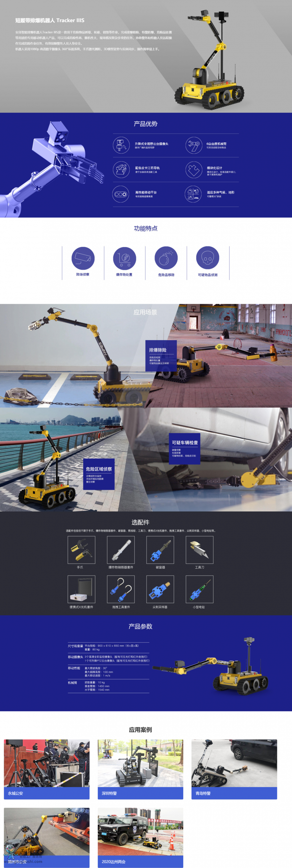Open the 永城公安 case study

coord(46,769)
